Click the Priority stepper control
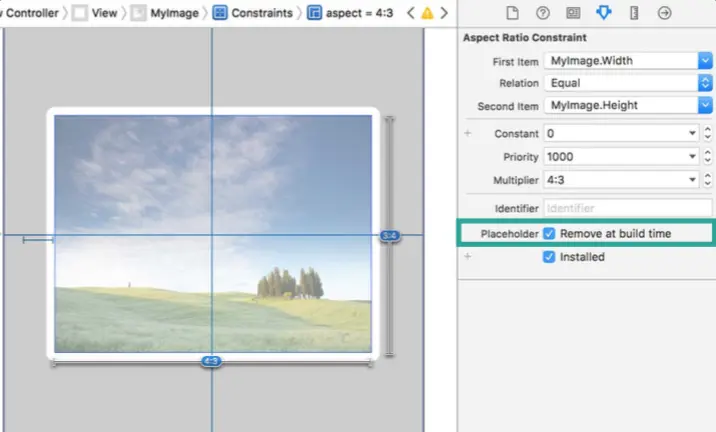Viewport: 716px width, 432px height. [x=707, y=157]
